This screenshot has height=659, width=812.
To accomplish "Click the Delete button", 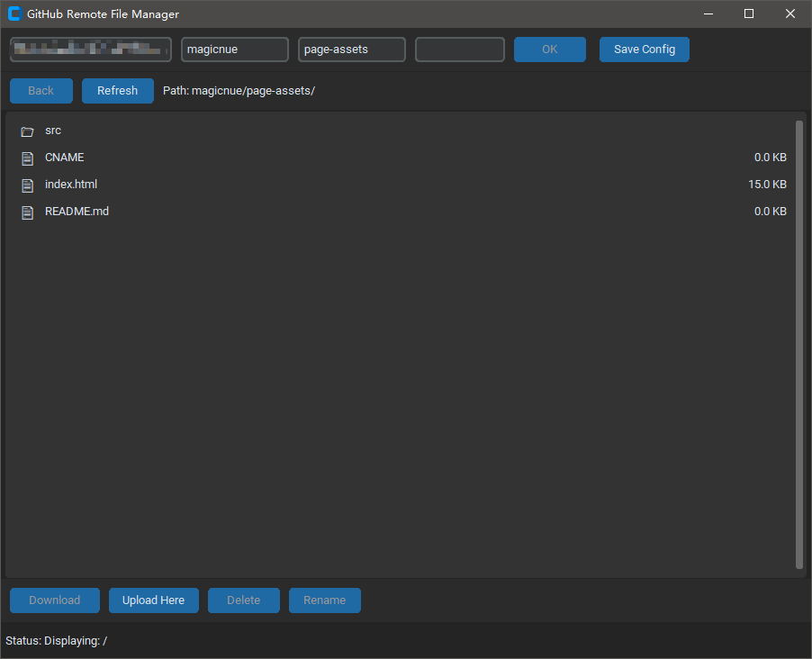I will (x=243, y=600).
